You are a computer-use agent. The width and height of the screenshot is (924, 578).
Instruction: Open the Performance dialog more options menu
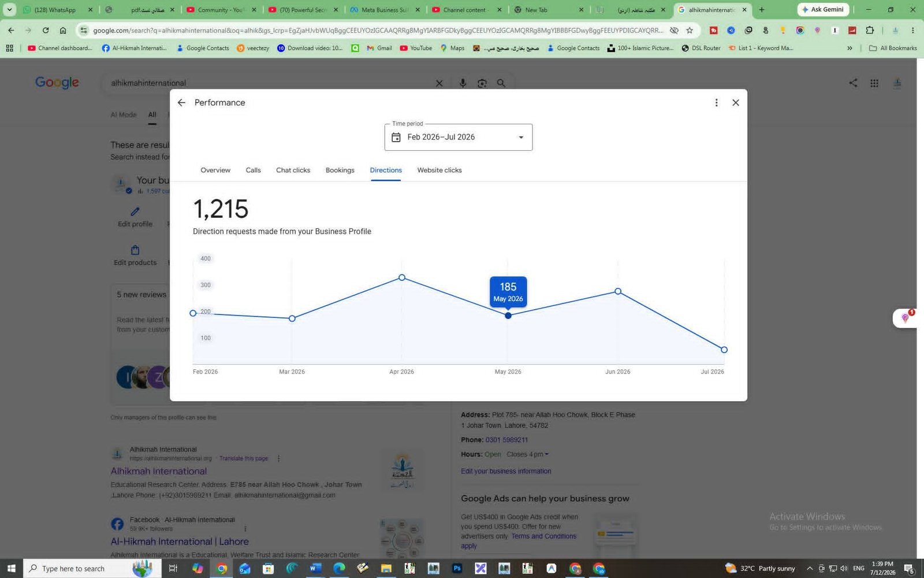click(x=716, y=103)
